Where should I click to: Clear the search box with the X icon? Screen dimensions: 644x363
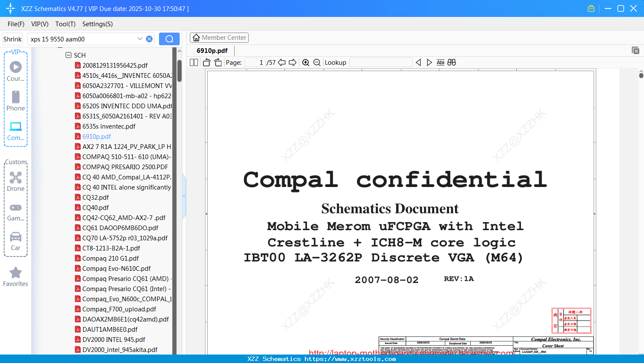[x=149, y=39]
